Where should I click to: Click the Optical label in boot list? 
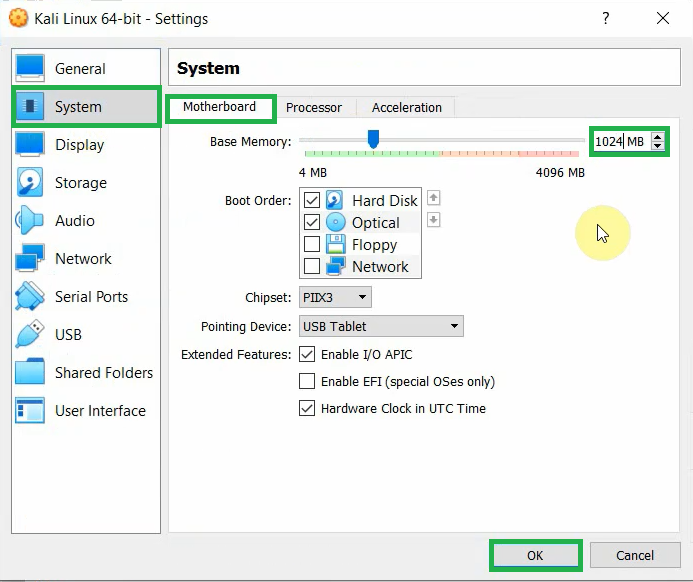point(376,223)
